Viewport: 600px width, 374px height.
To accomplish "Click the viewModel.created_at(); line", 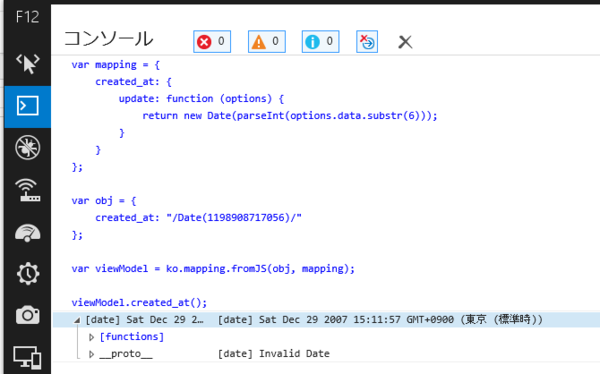I will (139, 303).
